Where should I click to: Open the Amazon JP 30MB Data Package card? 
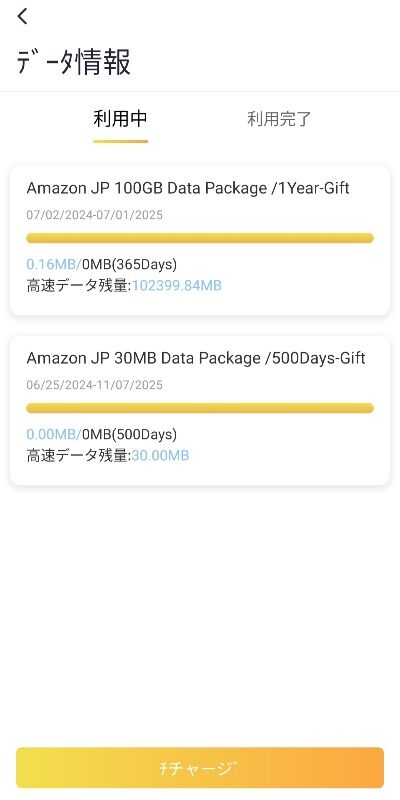[200, 410]
